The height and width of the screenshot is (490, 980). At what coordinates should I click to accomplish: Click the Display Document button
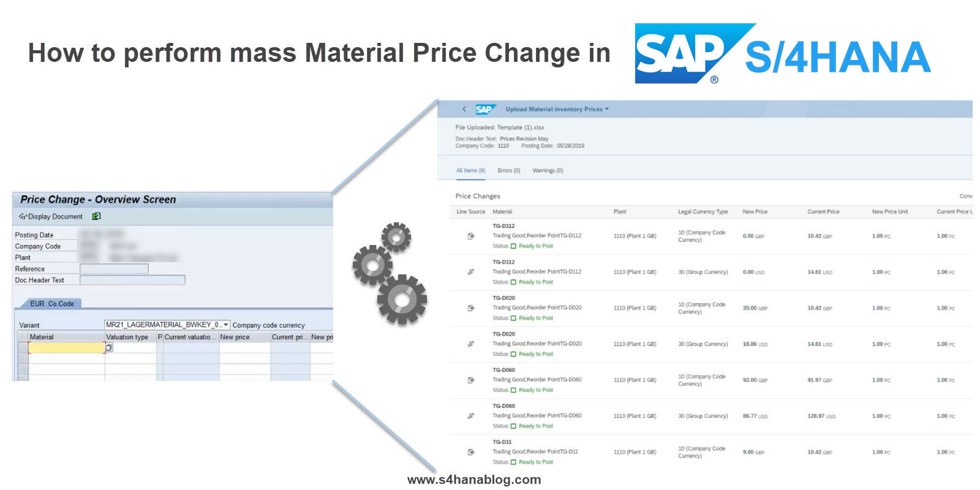[x=50, y=216]
